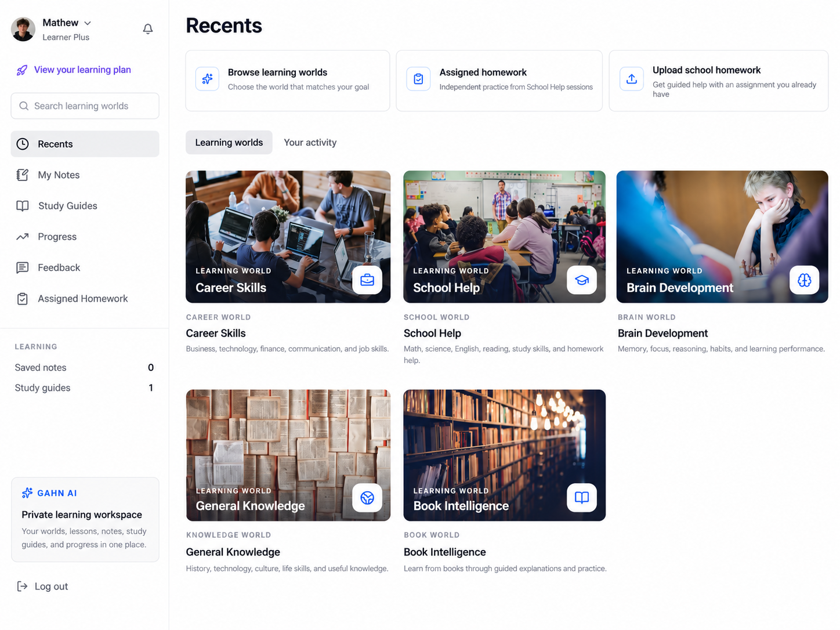Click the Log out arrow icon
The image size is (840, 630).
[22, 586]
